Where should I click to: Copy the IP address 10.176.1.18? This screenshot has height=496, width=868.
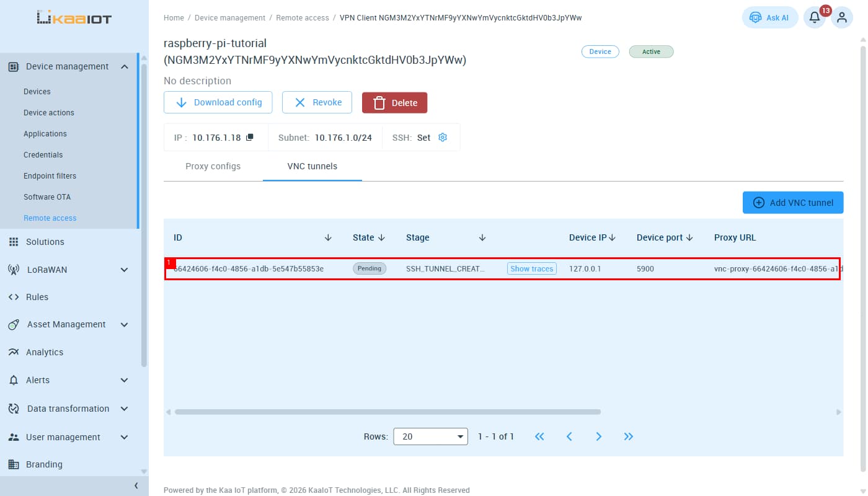click(x=250, y=138)
